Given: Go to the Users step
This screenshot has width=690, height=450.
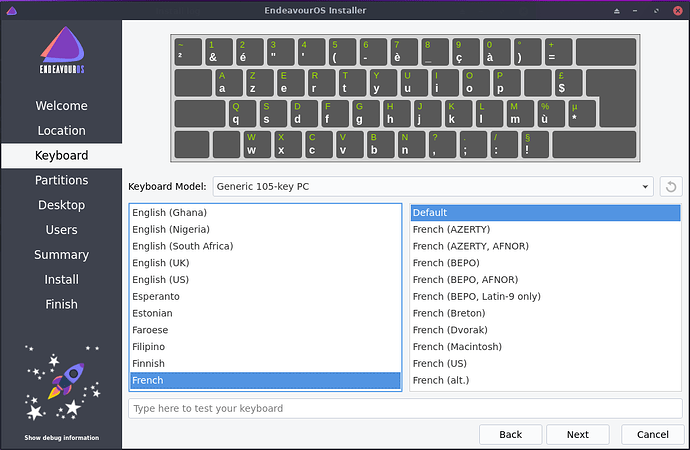Looking at the screenshot, I should coord(62,230).
